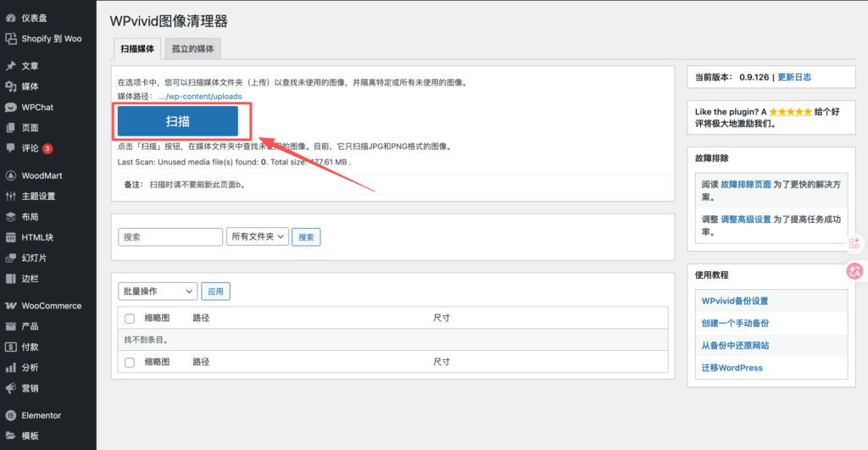Open the Elementor menu label
This screenshot has height=450, width=868.
[41, 415]
